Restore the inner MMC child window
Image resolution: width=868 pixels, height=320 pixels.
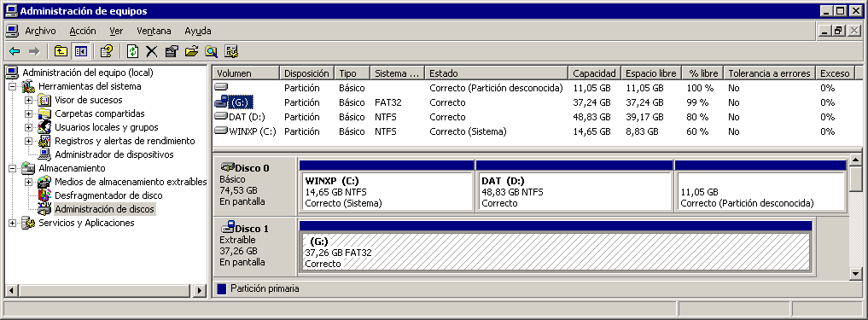click(x=839, y=31)
